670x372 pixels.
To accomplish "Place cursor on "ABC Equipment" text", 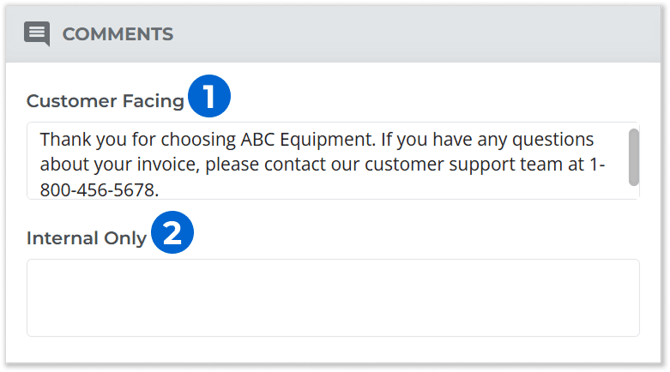I will pos(308,139).
